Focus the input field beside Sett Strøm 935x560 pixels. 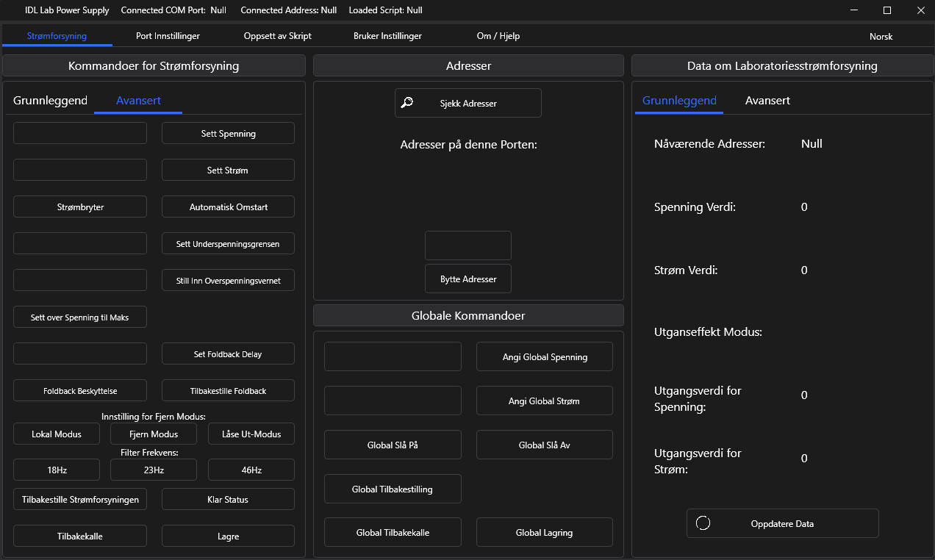(x=80, y=170)
